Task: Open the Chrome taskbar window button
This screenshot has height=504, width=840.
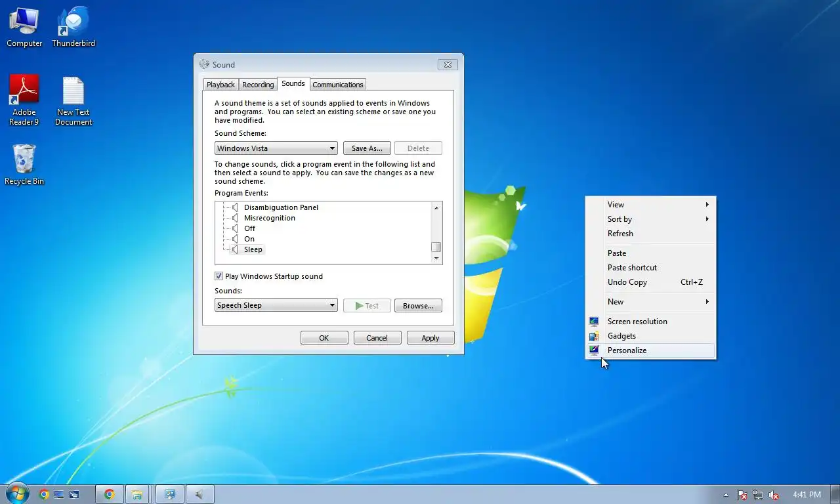Action: click(x=110, y=494)
